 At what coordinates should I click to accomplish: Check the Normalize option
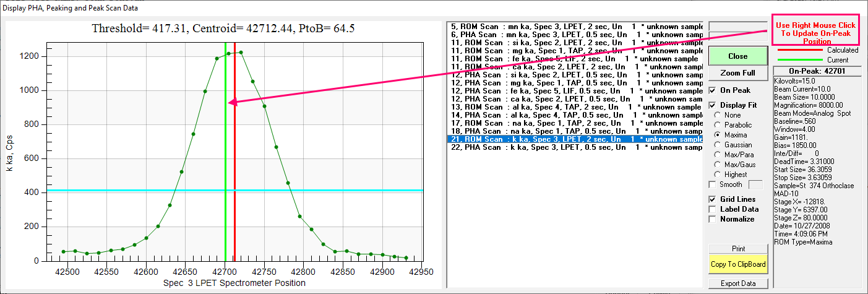(x=713, y=219)
